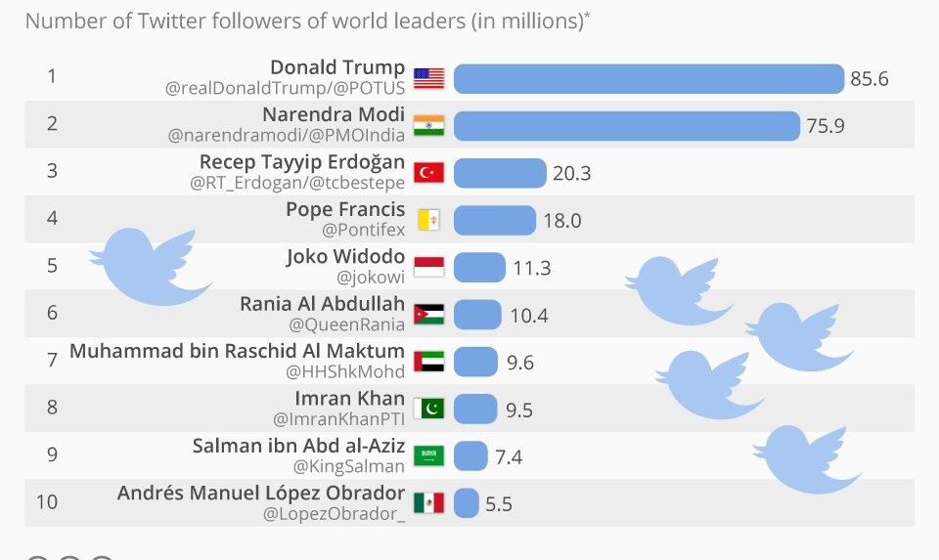Screen dimensions: 939x560
Task: Click the United States flag icon
Action: [428, 78]
